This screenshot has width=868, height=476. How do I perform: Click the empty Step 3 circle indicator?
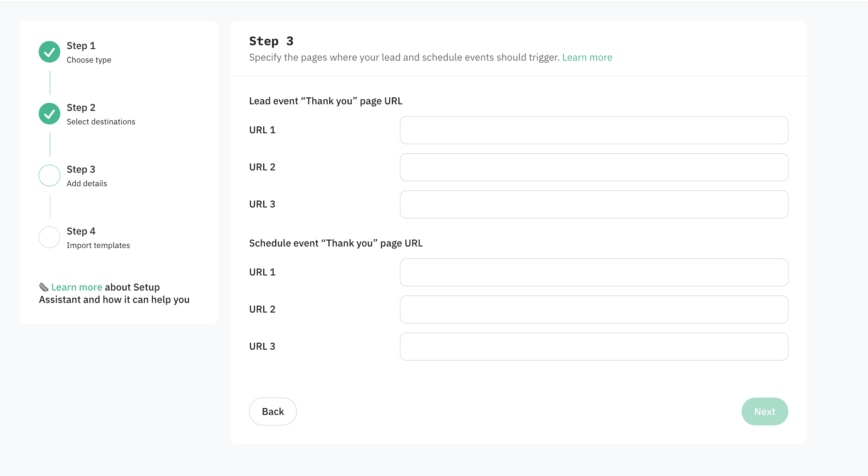tap(49, 175)
